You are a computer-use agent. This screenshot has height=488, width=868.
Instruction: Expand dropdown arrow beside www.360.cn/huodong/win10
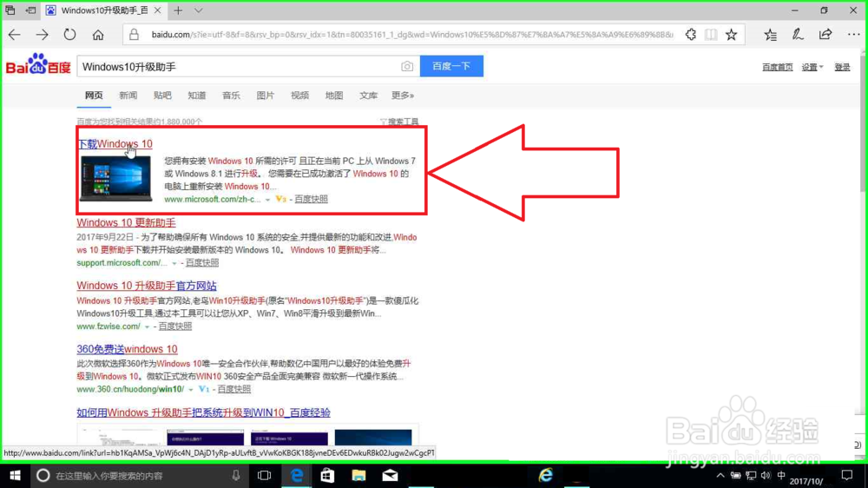point(190,389)
